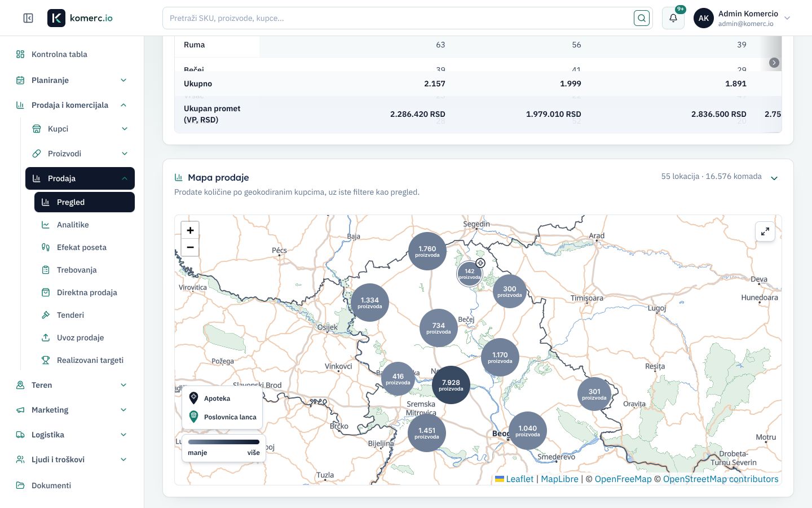Click the table scroll-right arrow
Image resolution: width=812 pixels, height=508 pixels.
(x=774, y=63)
